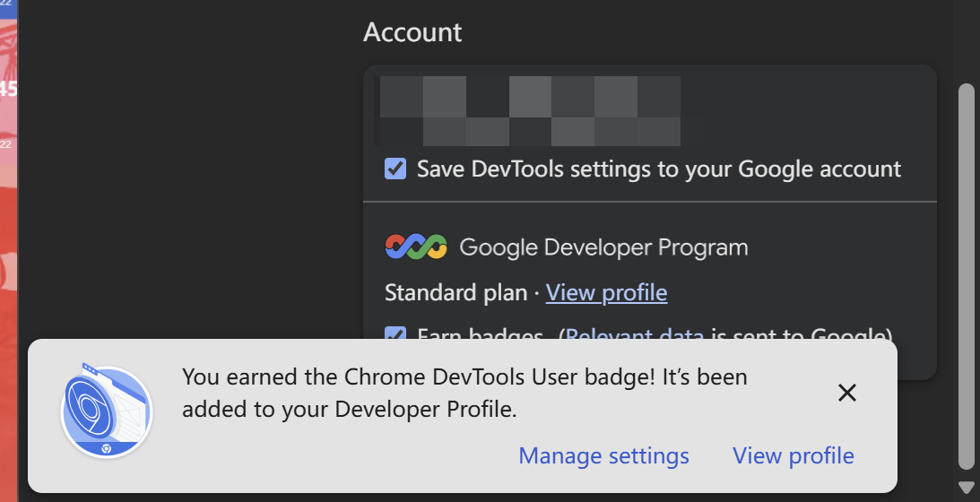Dismiss the badge notification with the X
Image resolution: width=980 pixels, height=502 pixels.
coord(846,393)
